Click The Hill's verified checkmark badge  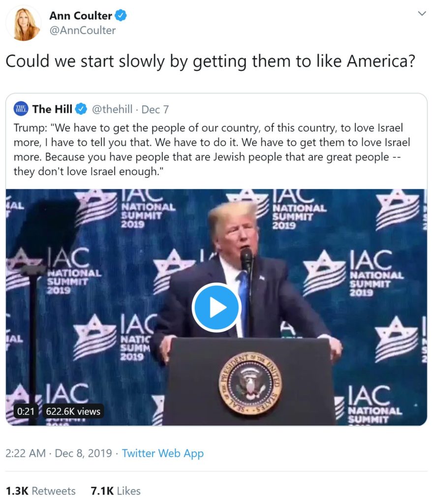pos(81,109)
